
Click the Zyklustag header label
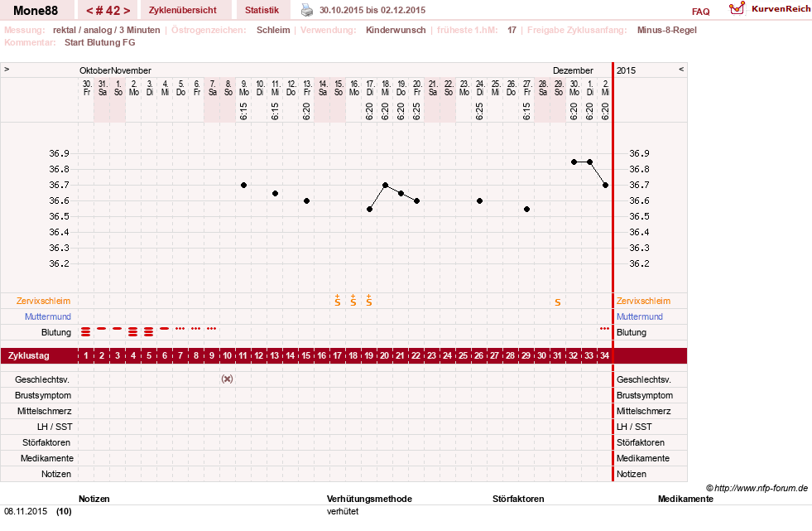pyautogui.click(x=28, y=356)
